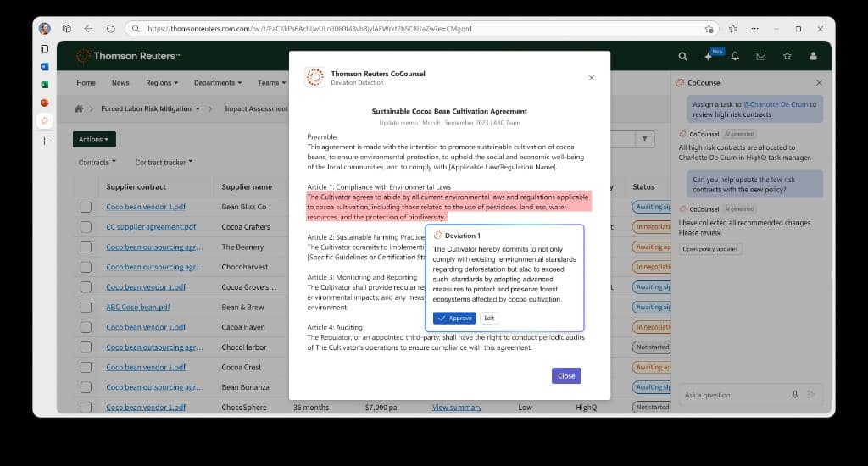Tick checkbox for Cacoa Haven row
The image size is (868, 466).
(x=86, y=327)
